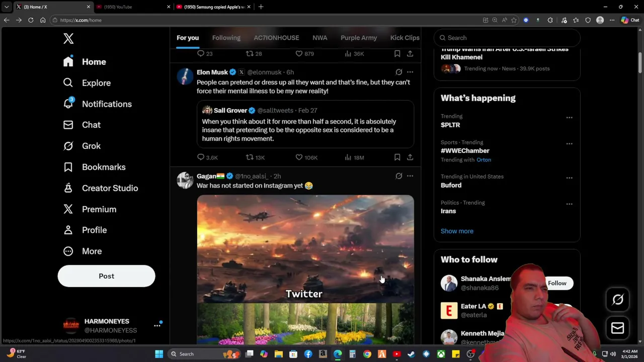
Task: Open the Buford trending topic
Action: (x=451, y=185)
